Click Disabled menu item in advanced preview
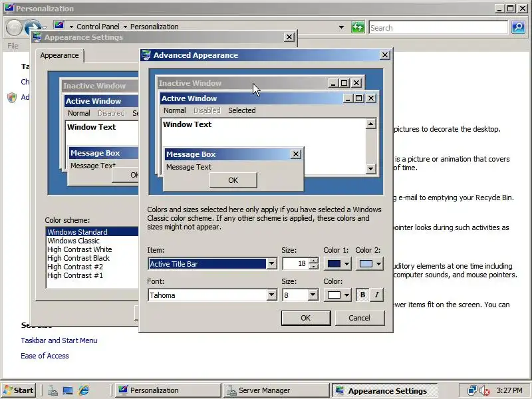This screenshot has width=532, height=399. point(207,110)
